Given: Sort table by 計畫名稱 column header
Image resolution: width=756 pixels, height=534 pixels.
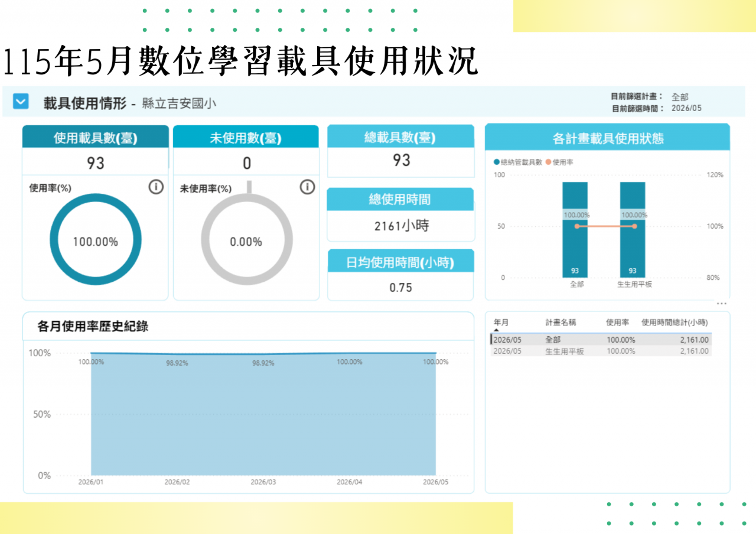Looking at the screenshot, I should pyautogui.click(x=561, y=323).
